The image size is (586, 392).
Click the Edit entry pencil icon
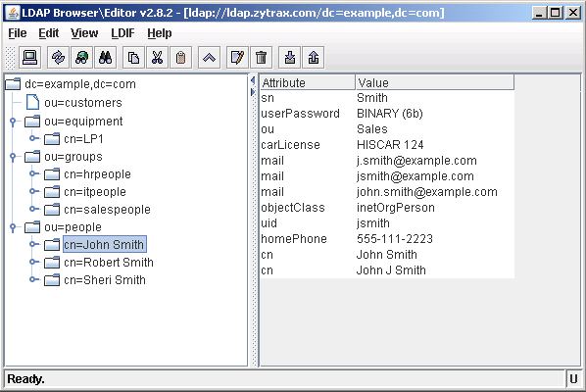(x=237, y=58)
